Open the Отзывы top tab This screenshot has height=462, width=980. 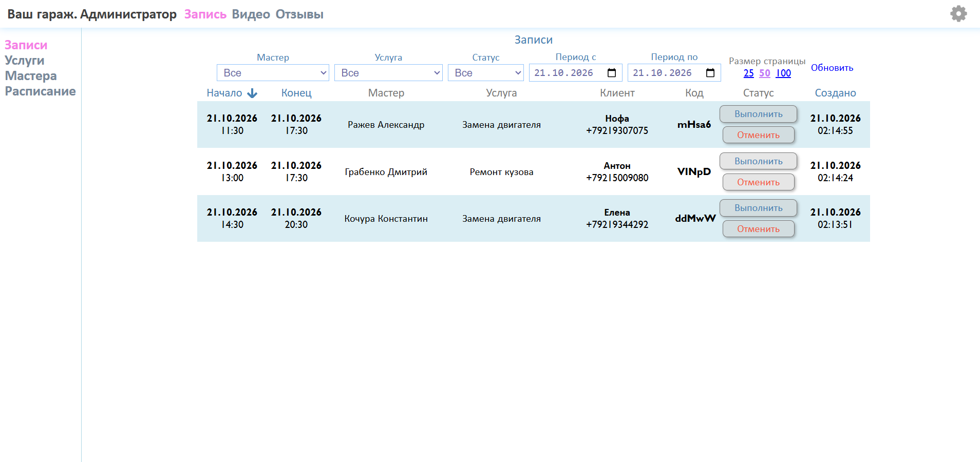(299, 14)
